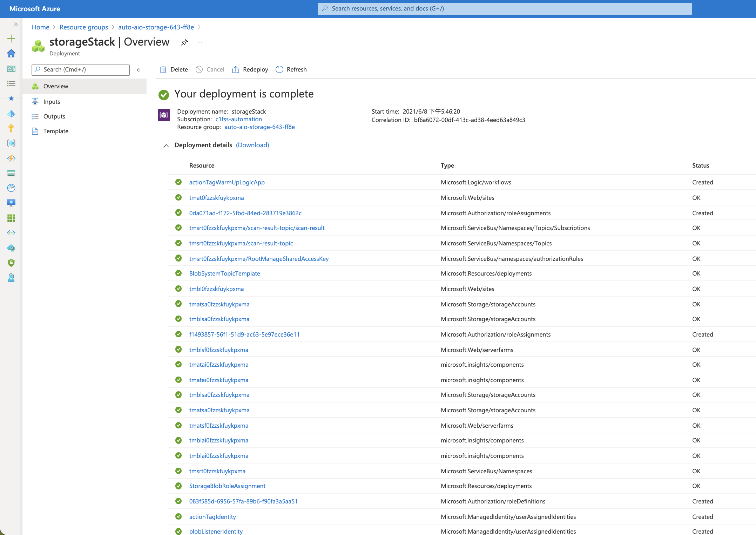
Task: Open the Inputs menu item
Action: [x=52, y=102]
